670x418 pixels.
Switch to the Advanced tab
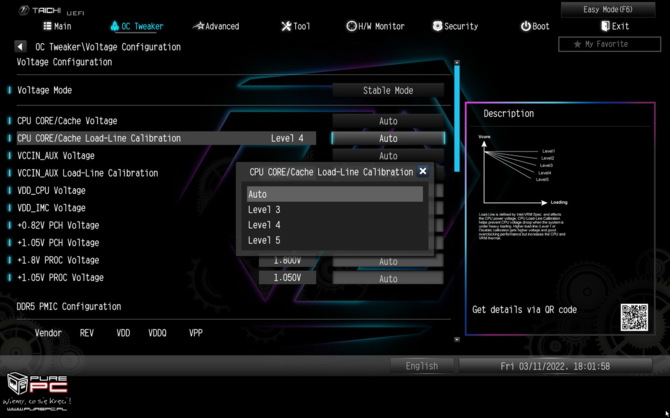click(216, 26)
